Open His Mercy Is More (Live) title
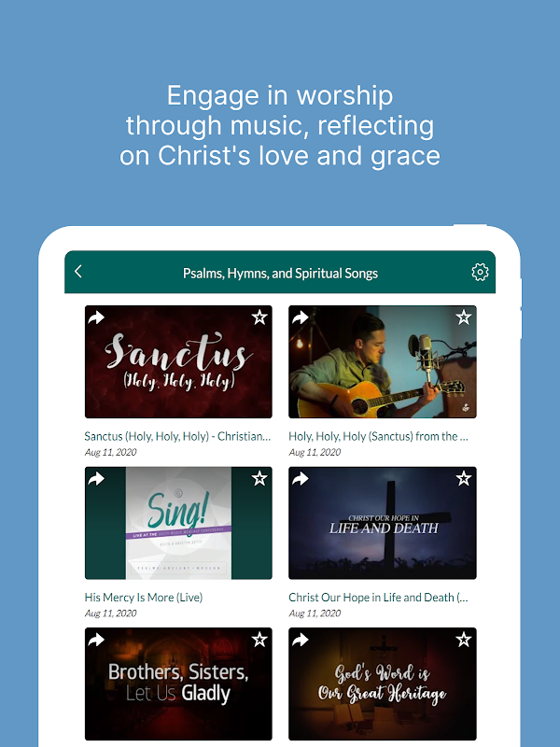The image size is (560, 747). (144, 598)
